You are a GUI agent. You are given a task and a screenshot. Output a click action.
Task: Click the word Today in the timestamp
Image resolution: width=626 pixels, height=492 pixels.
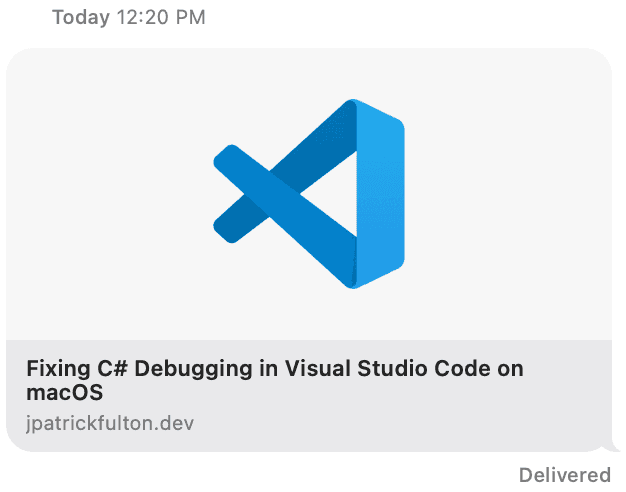click(x=81, y=18)
